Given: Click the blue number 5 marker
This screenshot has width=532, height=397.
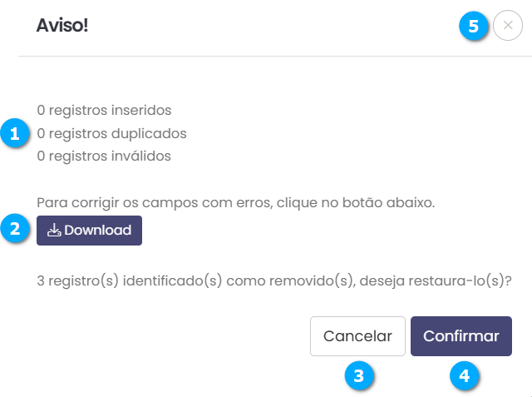Looking at the screenshot, I should click(x=473, y=26).
